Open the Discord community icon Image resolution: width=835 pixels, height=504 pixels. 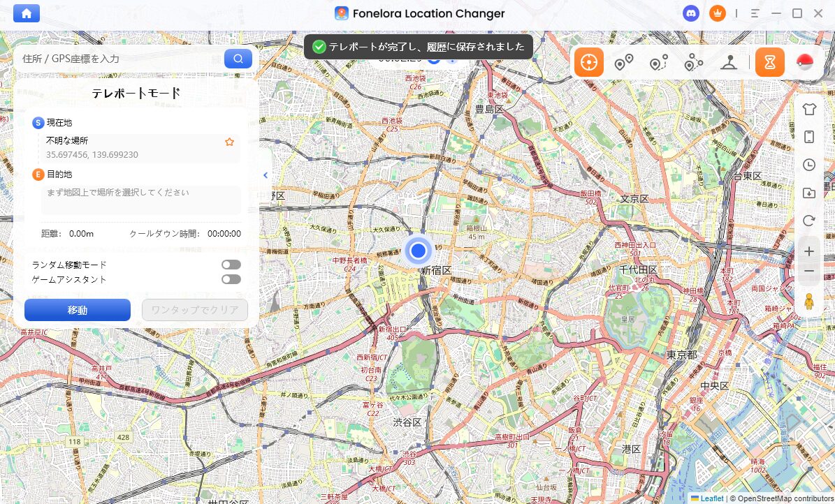click(691, 13)
